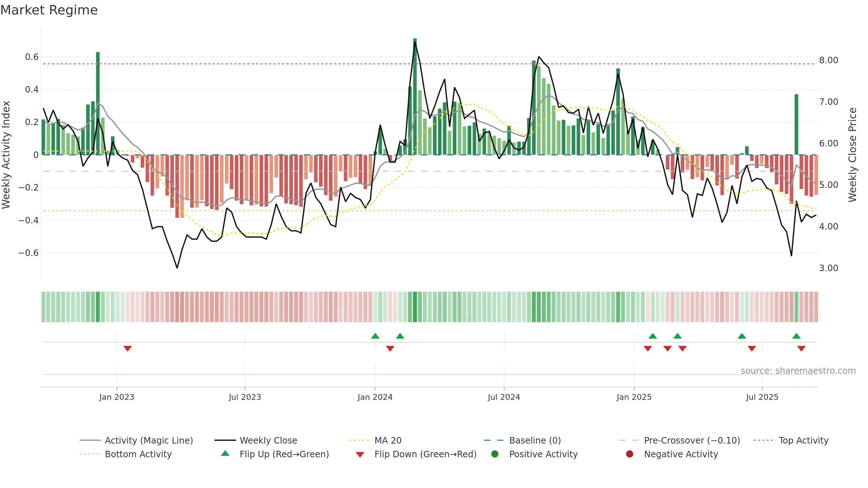Click the 4.00 price tick label
This screenshot has width=868, height=488.
click(x=829, y=227)
